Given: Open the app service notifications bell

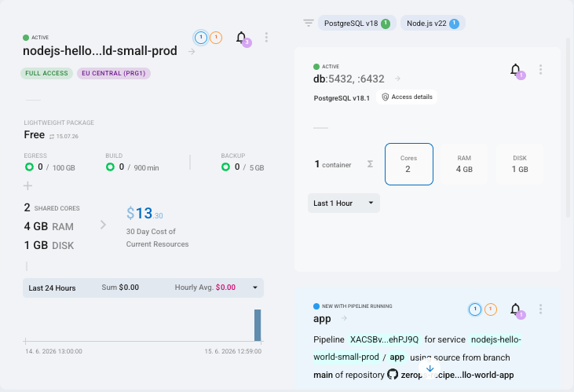Looking at the screenshot, I should point(516,310).
